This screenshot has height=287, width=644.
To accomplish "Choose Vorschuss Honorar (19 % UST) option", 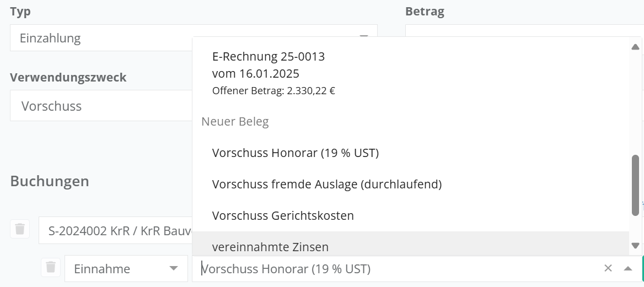I will tap(295, 153).
